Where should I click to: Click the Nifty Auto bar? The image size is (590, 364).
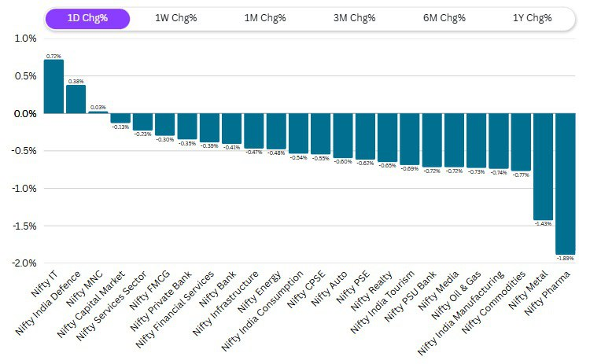click(343, 135)
